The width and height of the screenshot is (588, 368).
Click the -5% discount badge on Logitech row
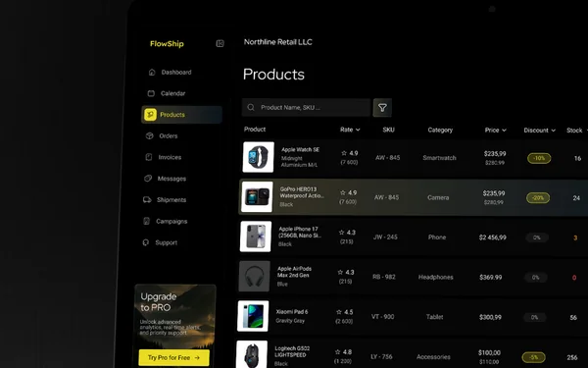click(x=534, y=357)
